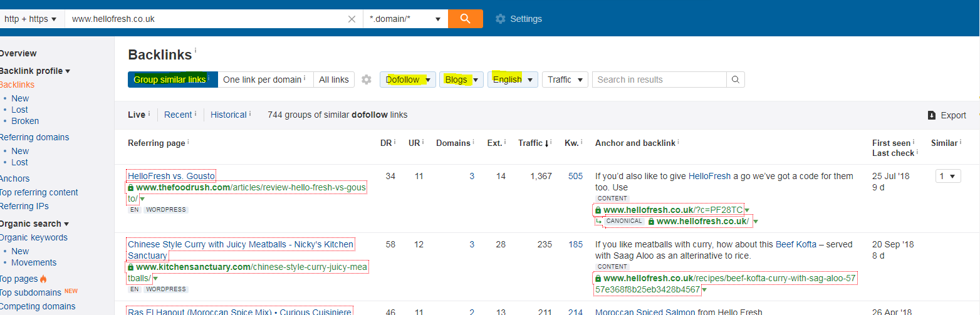
Task: Select One link per domain mode
Action: [x=265, y=80]
